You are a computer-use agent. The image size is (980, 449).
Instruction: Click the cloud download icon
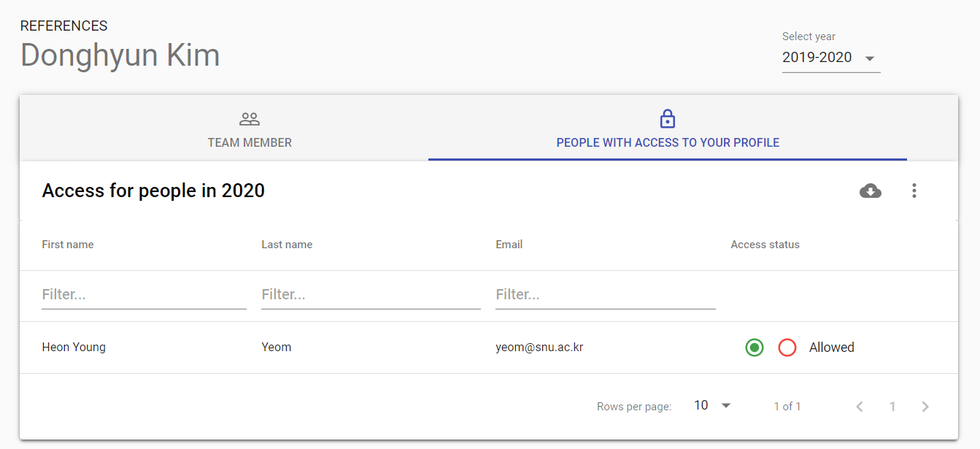(x=870, y=191)
